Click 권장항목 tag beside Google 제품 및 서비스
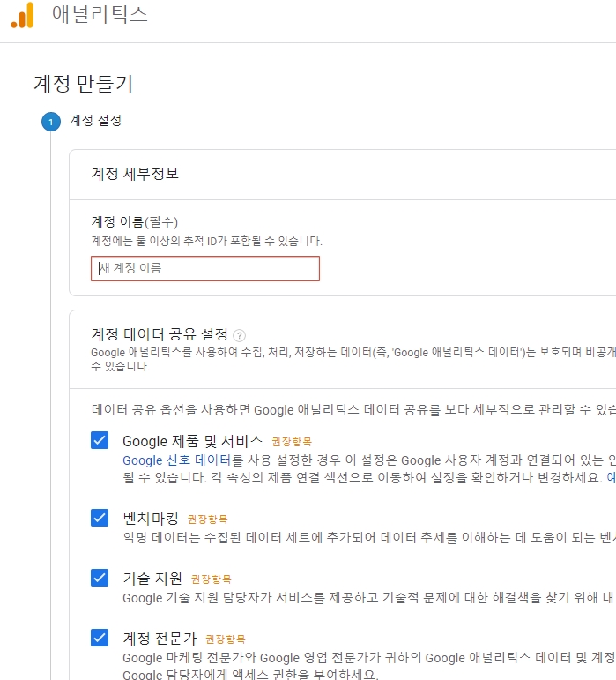The width and height of the screenshot is (616, 680). click(x=292, y=442)
